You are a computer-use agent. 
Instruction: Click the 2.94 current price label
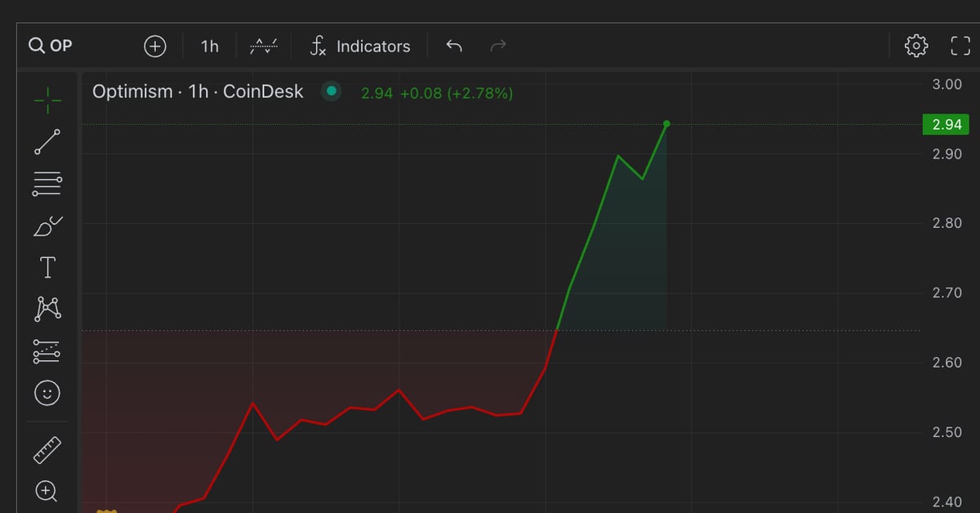click(x=946, y=125)
